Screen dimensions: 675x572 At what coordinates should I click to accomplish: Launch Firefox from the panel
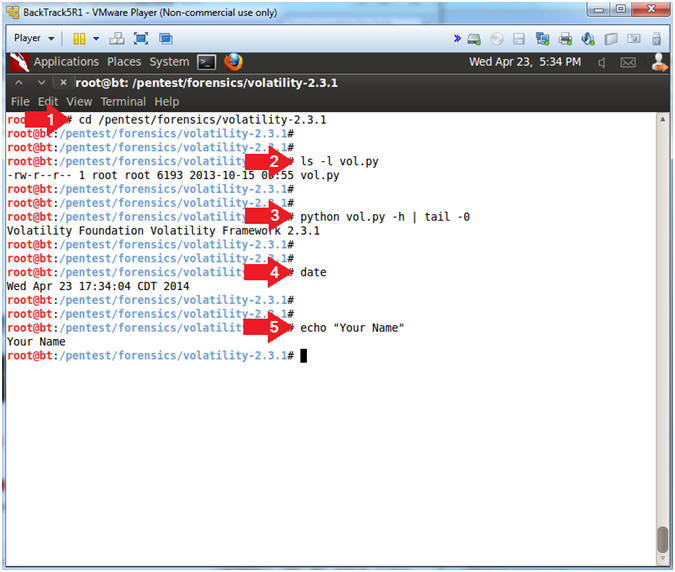tap(233, 62)
